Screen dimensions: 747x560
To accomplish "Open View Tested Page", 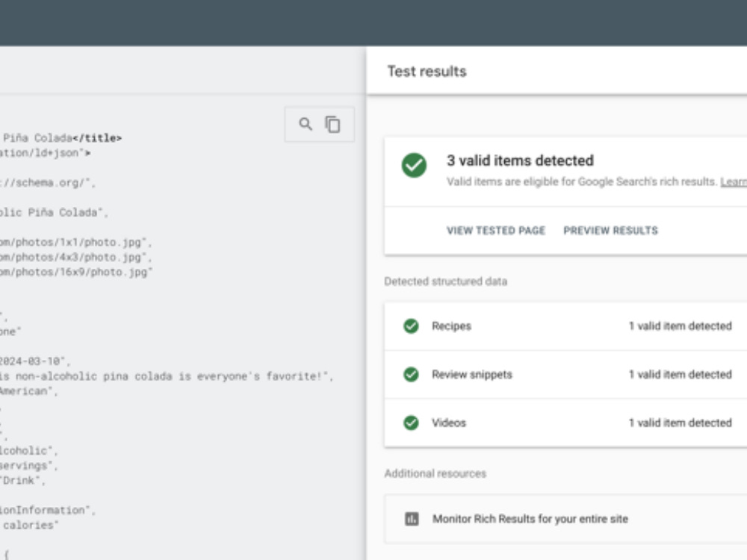I will pos(495,231).
